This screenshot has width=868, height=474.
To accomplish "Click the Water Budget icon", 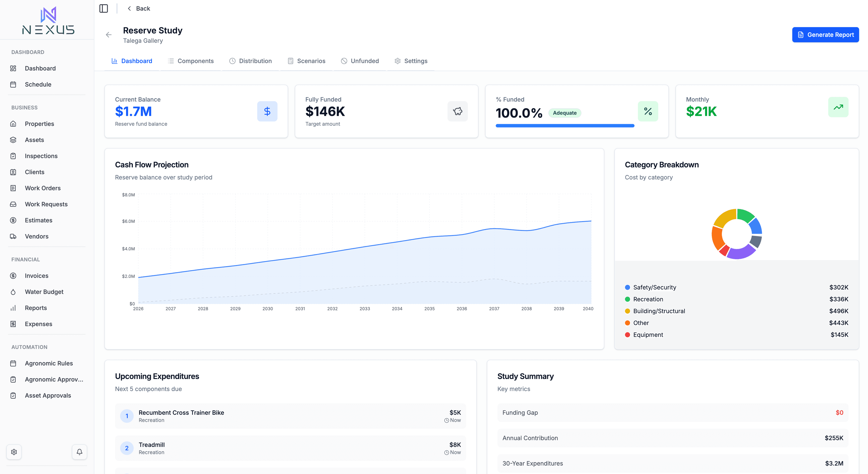I will click(14, 292).
